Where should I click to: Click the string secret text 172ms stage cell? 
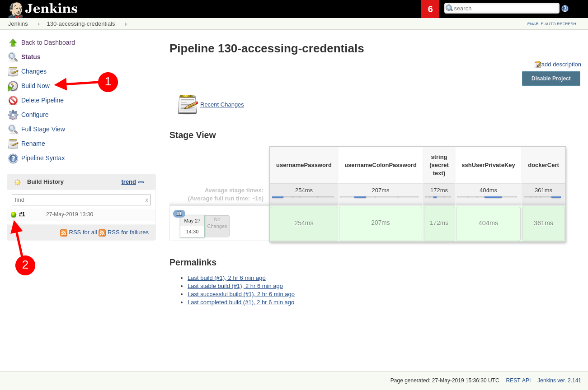point(439,223)
